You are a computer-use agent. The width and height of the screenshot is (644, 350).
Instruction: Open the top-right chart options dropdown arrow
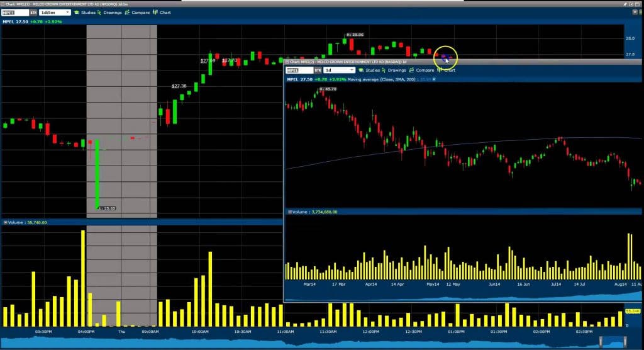(x=635, y=13)
